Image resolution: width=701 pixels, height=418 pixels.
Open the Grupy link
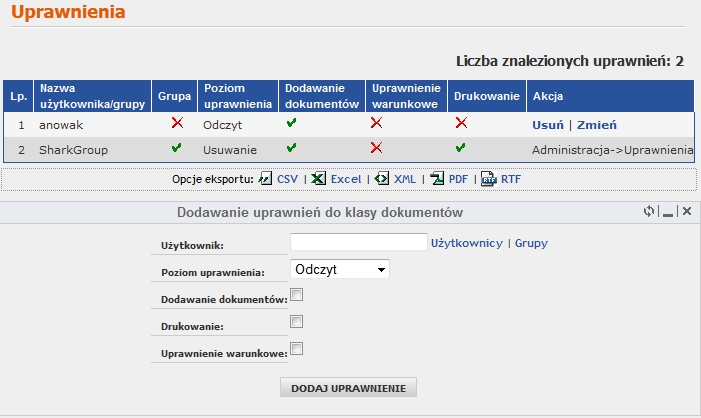[x=531, y=243]
